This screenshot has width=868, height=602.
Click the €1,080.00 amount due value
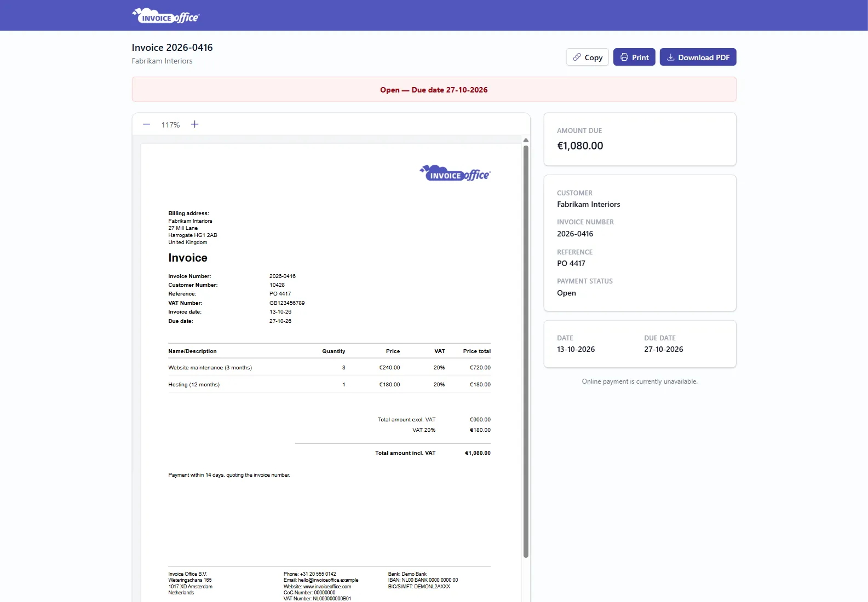(580, 146)
